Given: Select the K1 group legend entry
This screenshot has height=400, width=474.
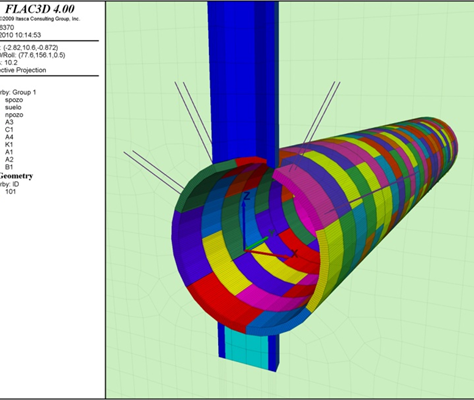Looking at the screenshot, I should pyautogui.click(x=9, y=144).
